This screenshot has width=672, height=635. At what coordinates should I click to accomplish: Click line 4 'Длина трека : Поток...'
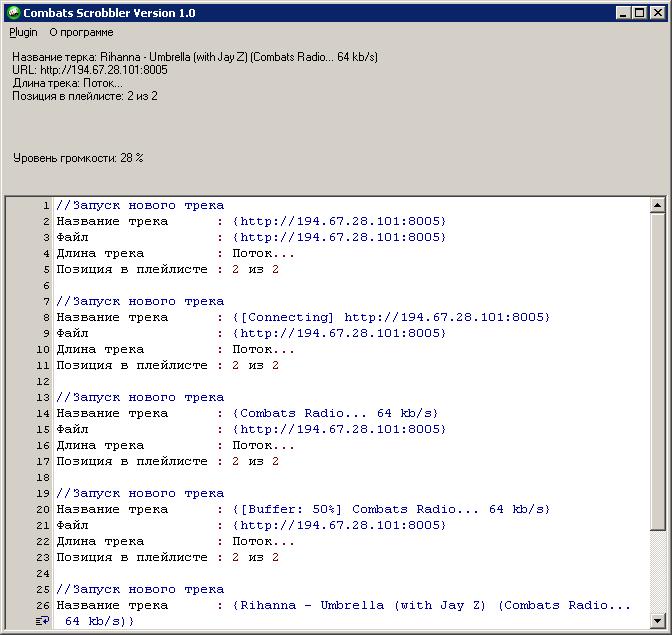point(175,254)
